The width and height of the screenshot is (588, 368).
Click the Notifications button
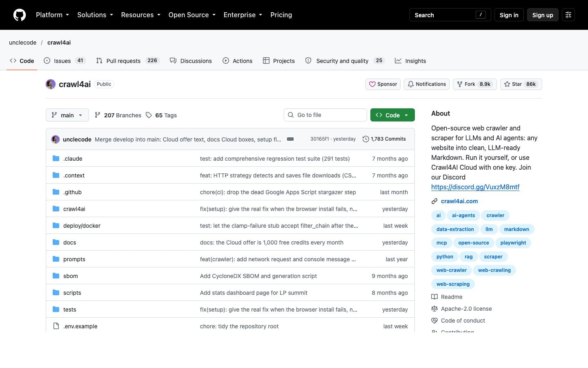(427, 84)
